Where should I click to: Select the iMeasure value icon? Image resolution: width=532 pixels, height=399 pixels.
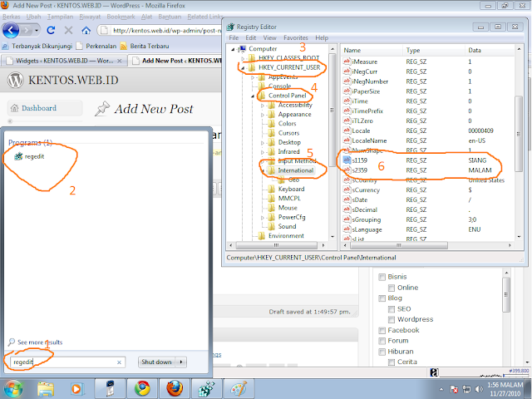[x=347, y=62]
